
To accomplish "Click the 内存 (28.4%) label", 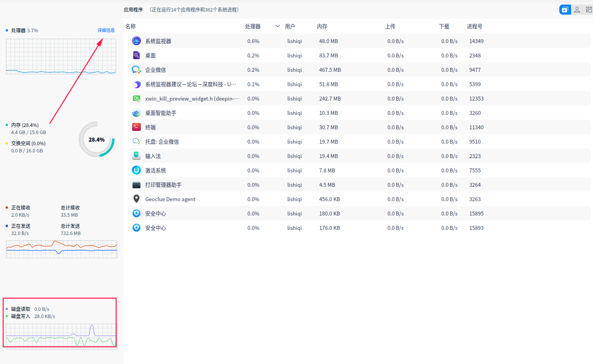I will tap(25, 125).
